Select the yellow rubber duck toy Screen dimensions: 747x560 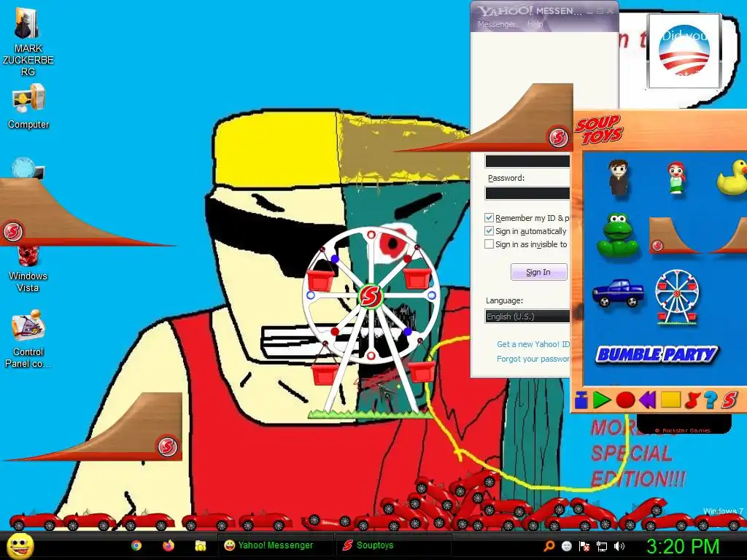point(732,178)
